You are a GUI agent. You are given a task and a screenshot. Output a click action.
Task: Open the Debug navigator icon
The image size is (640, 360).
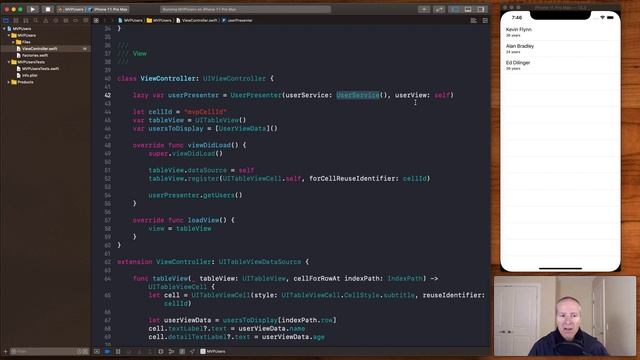66,20
